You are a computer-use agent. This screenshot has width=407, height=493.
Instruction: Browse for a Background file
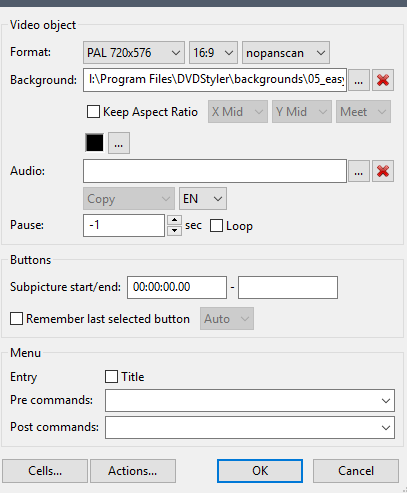359,80
